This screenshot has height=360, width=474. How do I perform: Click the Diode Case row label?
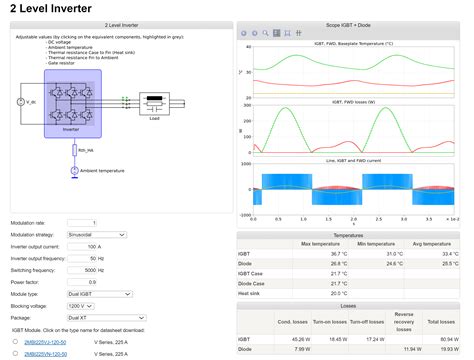click(x=251, y=284)
